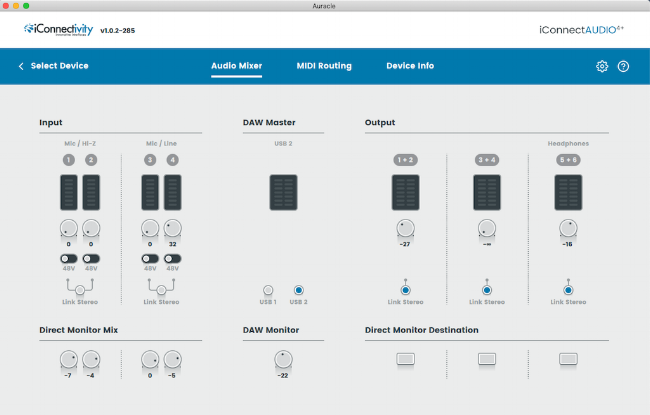This screenshot has height=415, width=650.
Task: Click input 4 gain knob showing 32
Action: 172,228
